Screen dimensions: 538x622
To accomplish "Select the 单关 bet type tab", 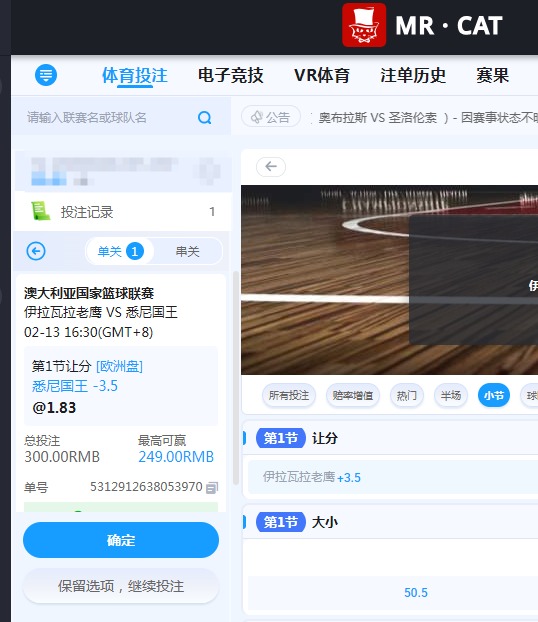I will pos(120,251).
